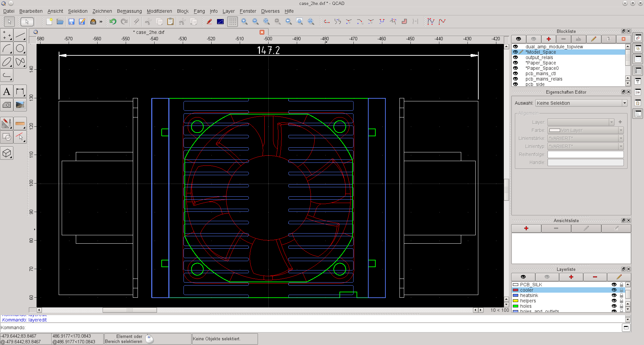Screen dimensions: 644x345
Task: Open the Dimension tools
Action: click(20, 91)
